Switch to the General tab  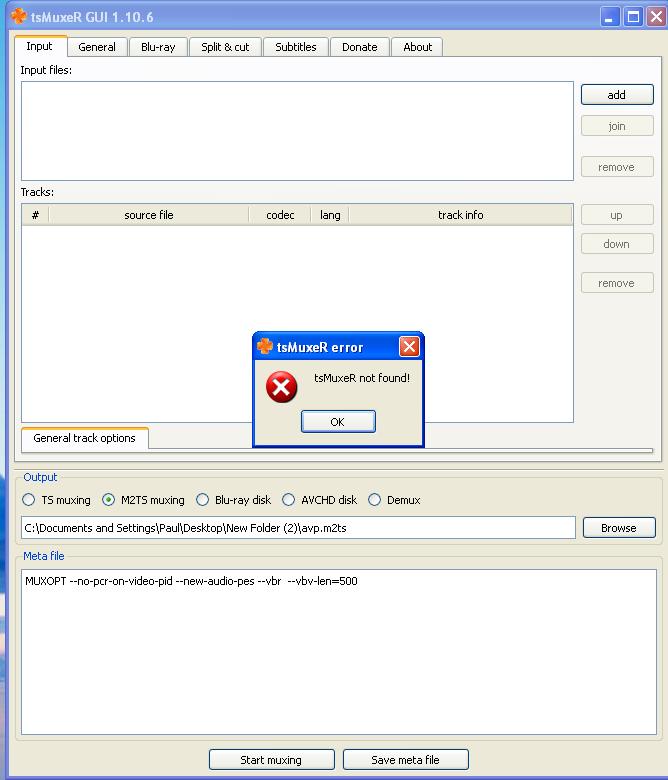point(97,47)
